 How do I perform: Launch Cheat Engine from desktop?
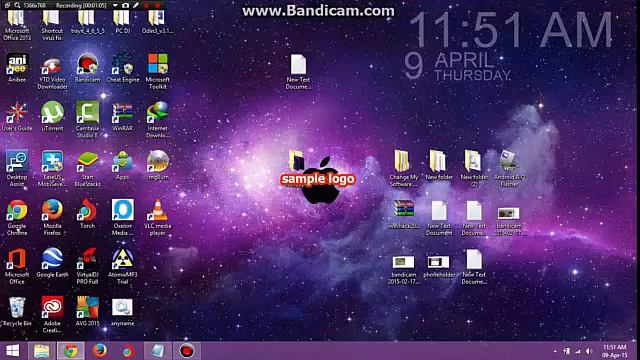(122, 68)
